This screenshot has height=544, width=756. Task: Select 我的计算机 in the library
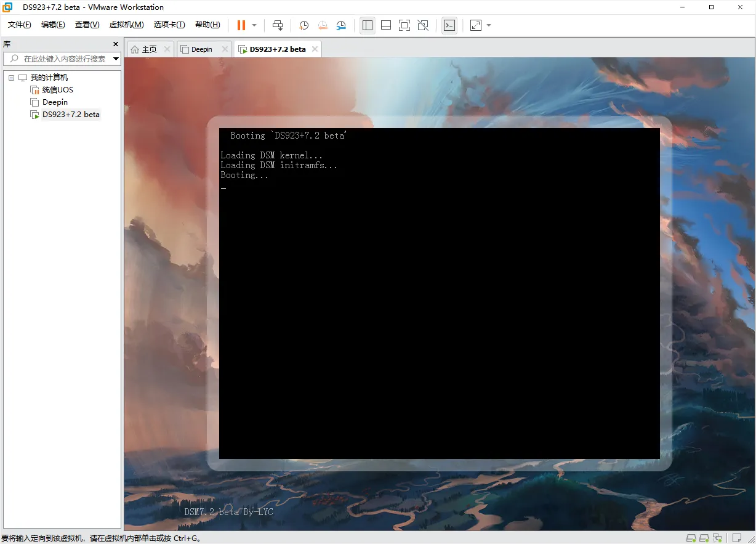tap(49, 78)
